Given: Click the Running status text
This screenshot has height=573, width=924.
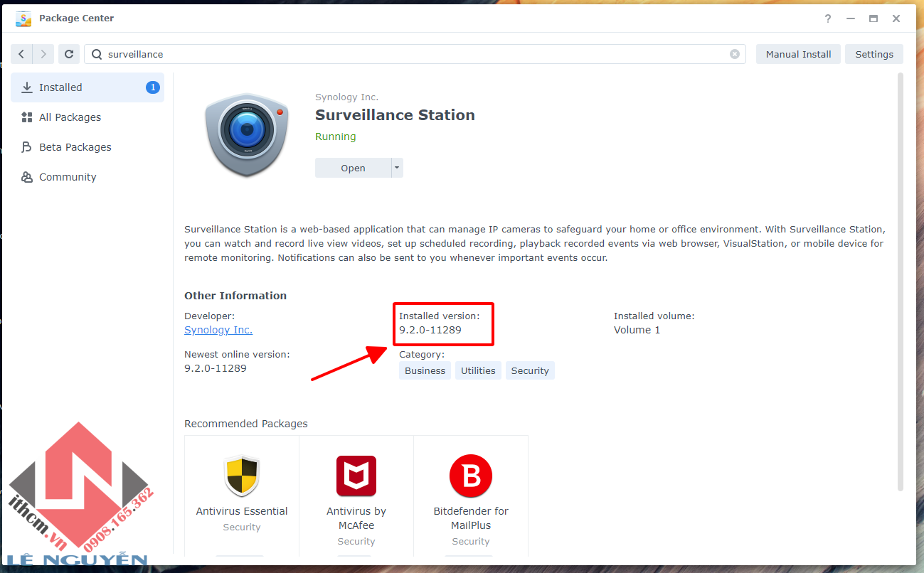Looking at the screenshot, I should click(x=336, y=136).
